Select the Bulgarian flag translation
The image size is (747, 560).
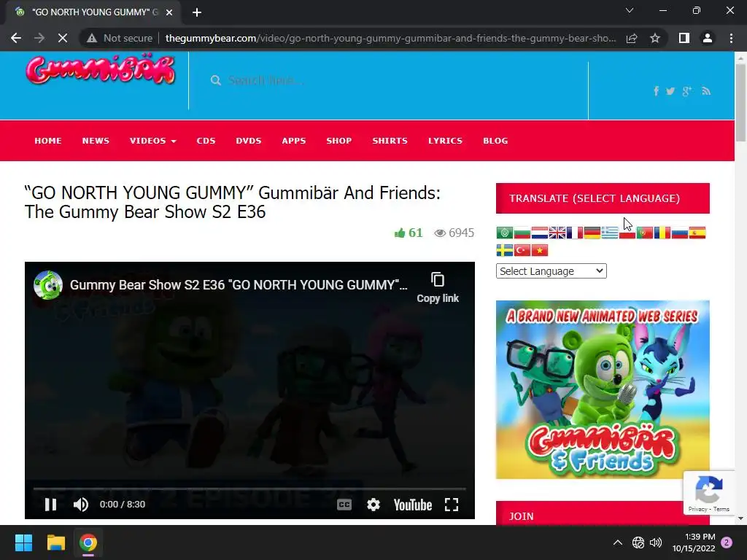click(522, 233)
